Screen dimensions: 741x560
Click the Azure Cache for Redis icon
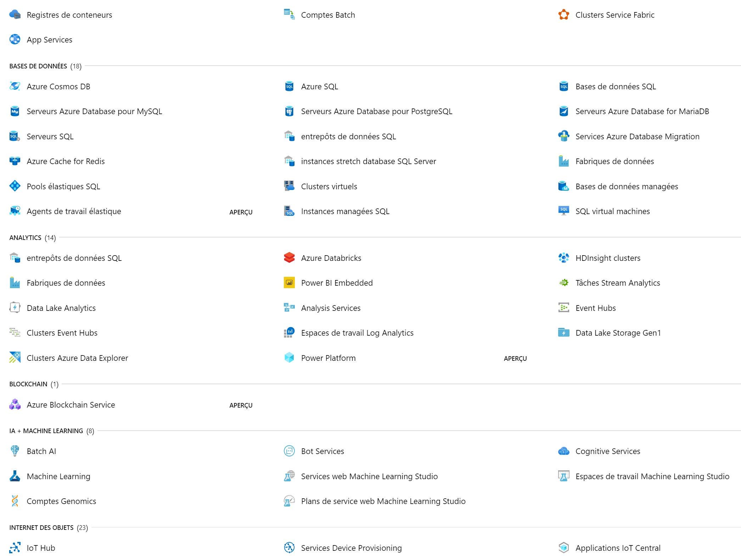tap(15, 161)
